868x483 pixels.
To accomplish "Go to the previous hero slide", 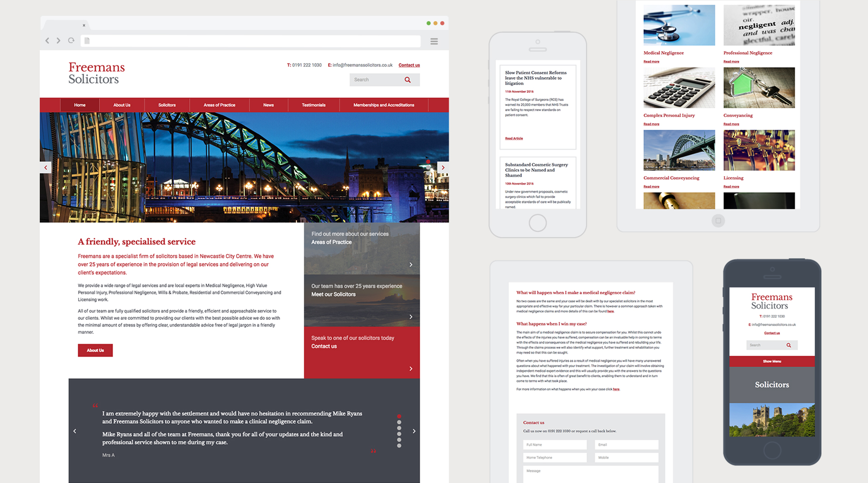I will tap(45, 167).
